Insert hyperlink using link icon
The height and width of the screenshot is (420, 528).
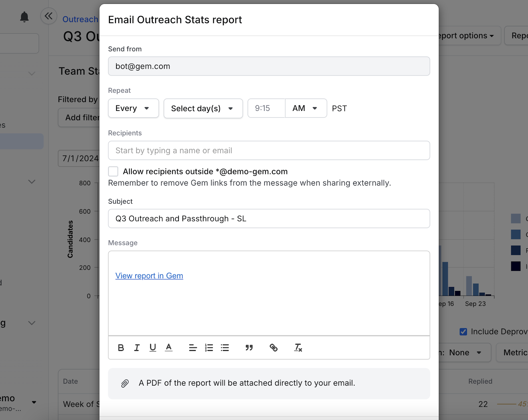[x=274, y=348]
